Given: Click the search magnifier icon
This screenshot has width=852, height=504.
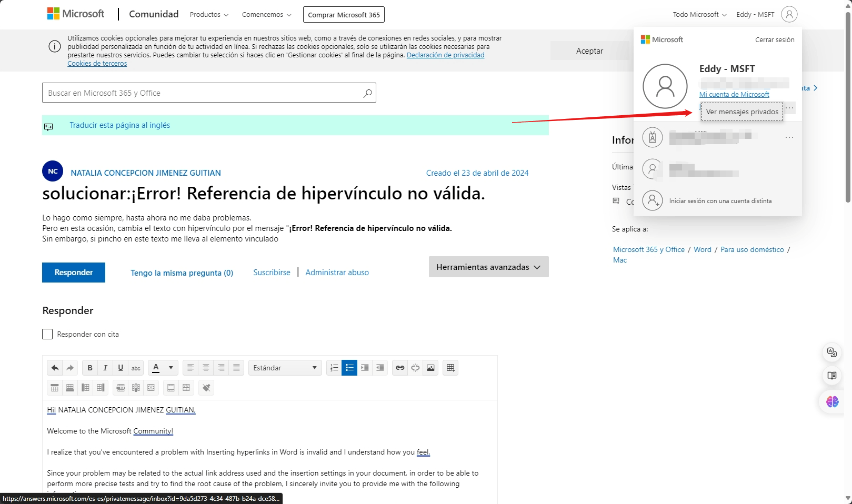Looking at the screenshot, I should pos(367,93).
